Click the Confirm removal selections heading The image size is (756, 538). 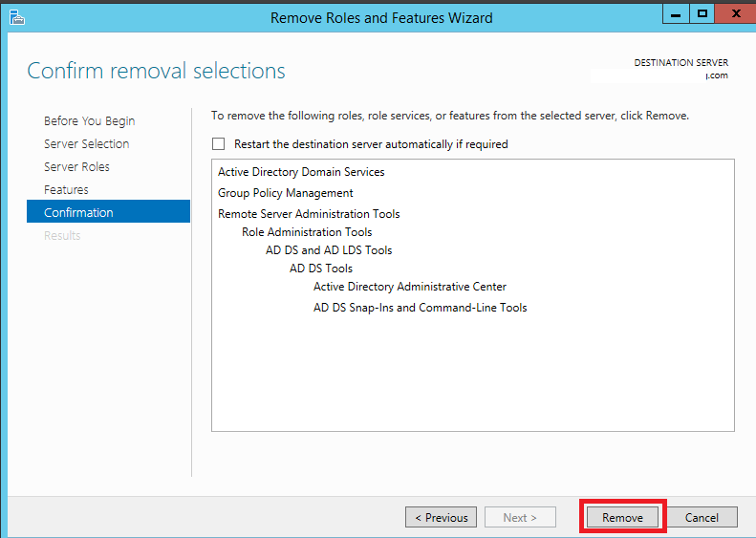tap(156, 71)
